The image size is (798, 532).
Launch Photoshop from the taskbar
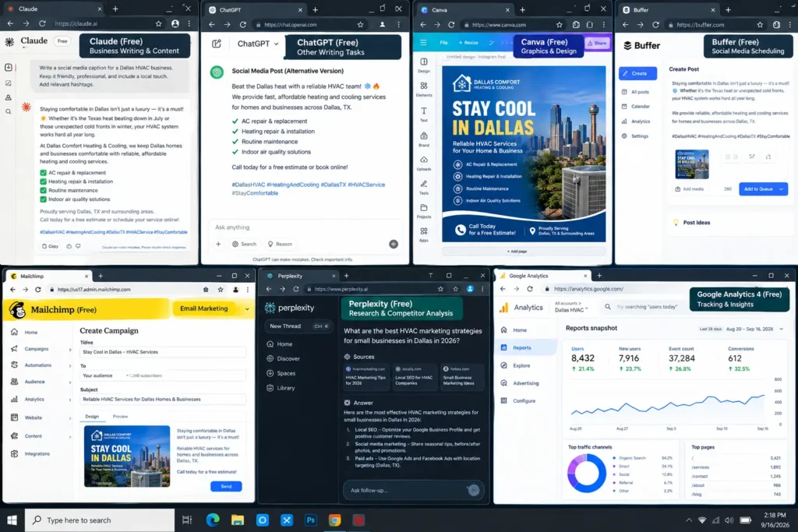click(x=310, y=520)
